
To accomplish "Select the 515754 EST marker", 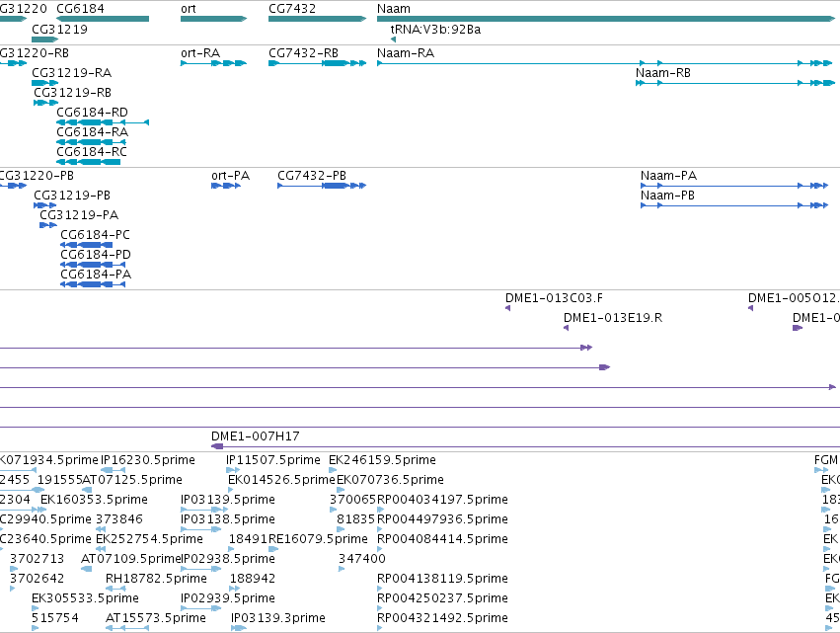I will click(x=35, y=628).
